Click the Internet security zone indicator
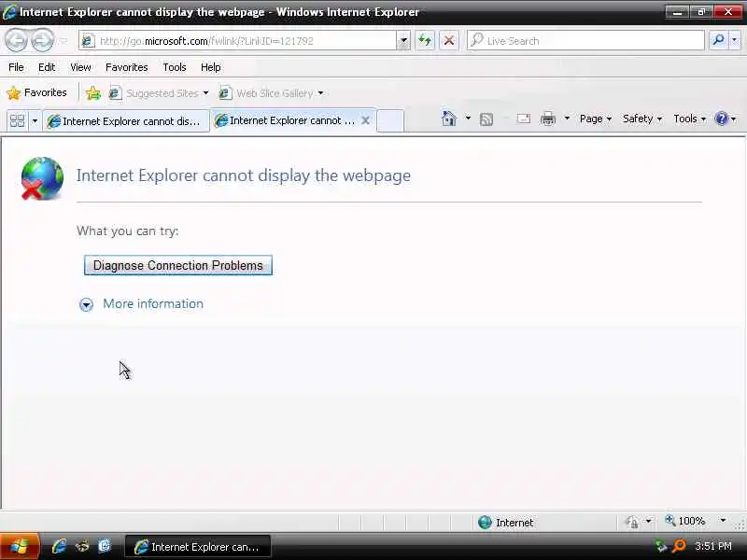The width and height of the screenshot is (747, 560). coord(505,523)
